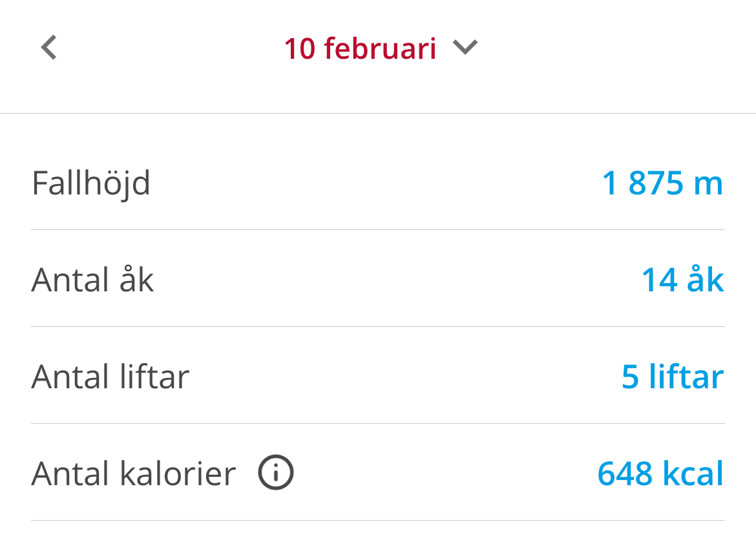Click divider beneath the Antal kalorier row
This screenshot has width=756, height=533.
(x=378, y=521)
